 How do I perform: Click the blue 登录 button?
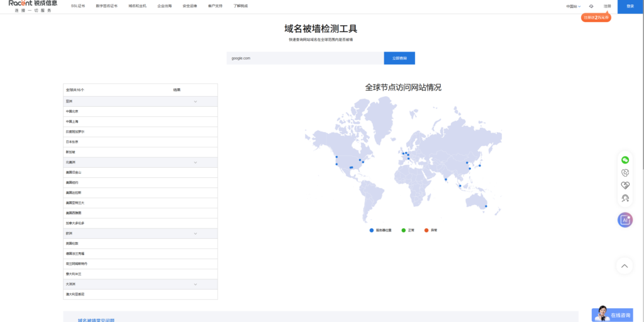pos(630,6)
